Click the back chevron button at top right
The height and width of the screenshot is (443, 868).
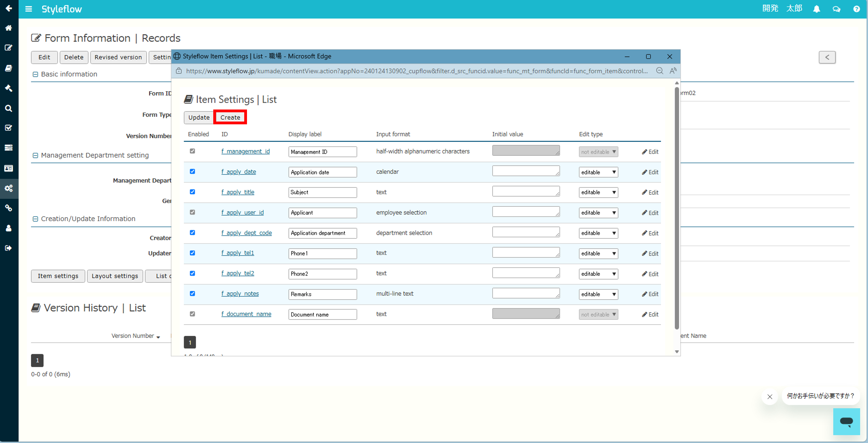pyautogui.click(x=827, y=57)
